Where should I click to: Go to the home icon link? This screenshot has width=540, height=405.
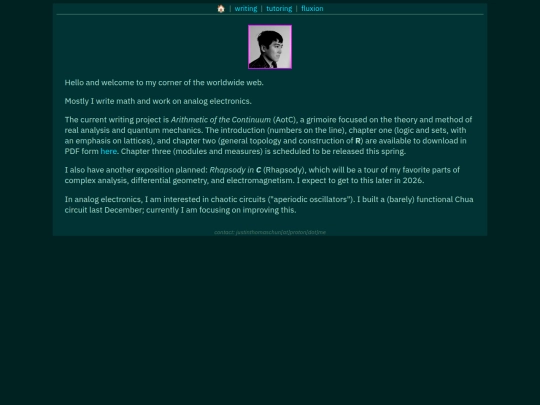(x=221, y=9)
